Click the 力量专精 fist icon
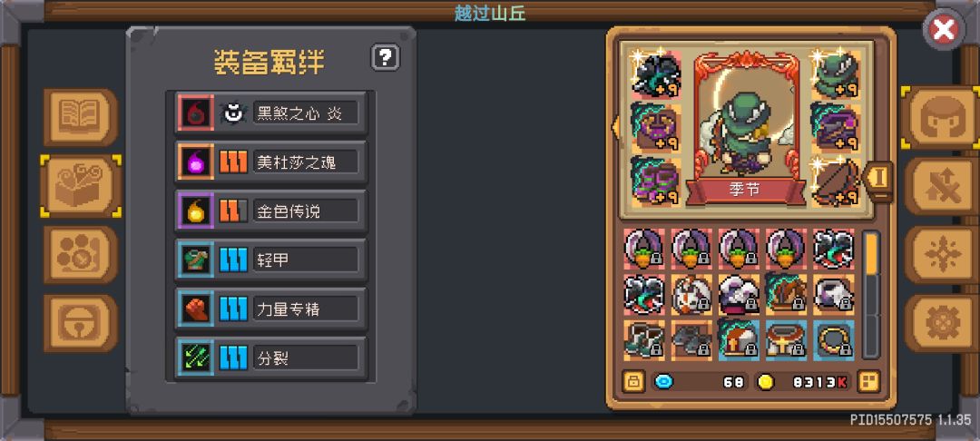 [196, 309]
